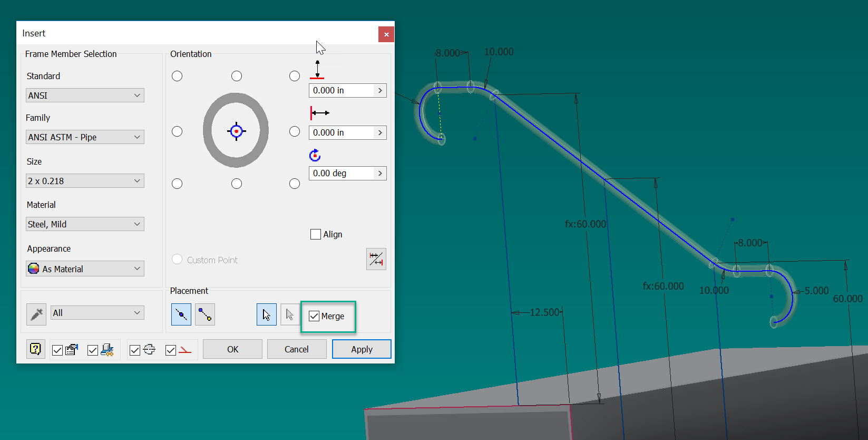Click the properties prompt icon beside first checkbox
868x440 pixels.
coord(72,349)
